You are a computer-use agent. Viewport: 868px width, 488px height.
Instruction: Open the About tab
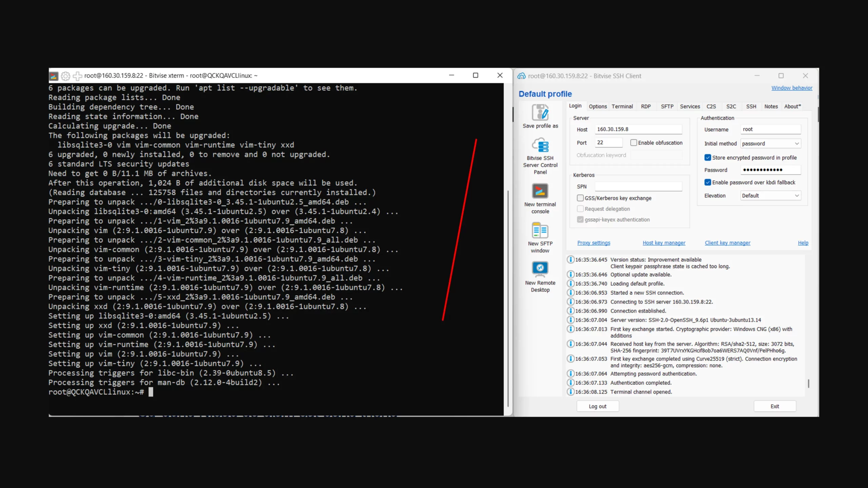(x=792, y=106)
